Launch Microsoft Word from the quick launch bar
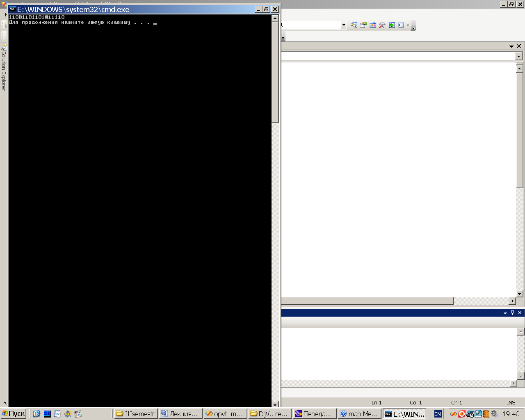The width and height of the screenshot is (525, 420). (x=57, y=414)
